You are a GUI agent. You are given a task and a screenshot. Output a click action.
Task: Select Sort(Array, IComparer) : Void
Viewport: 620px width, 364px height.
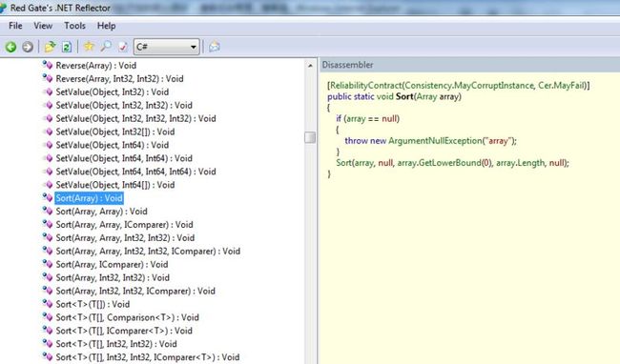coord(112,265)
